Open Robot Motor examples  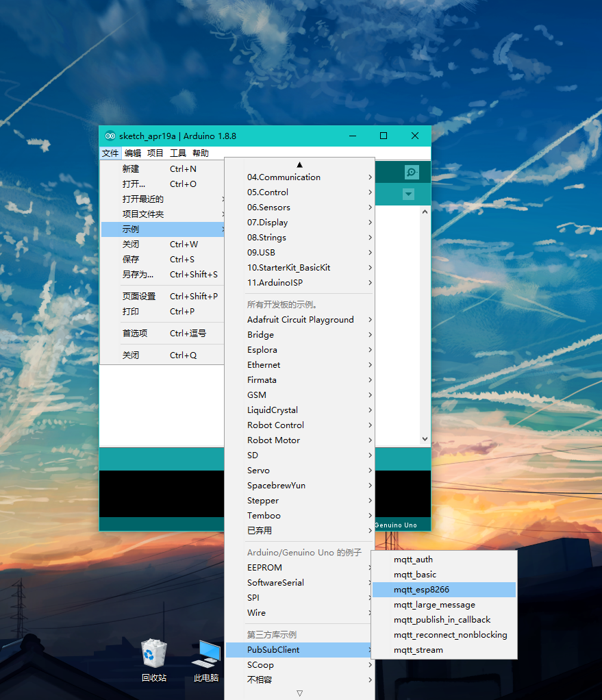tap(299, 440)
